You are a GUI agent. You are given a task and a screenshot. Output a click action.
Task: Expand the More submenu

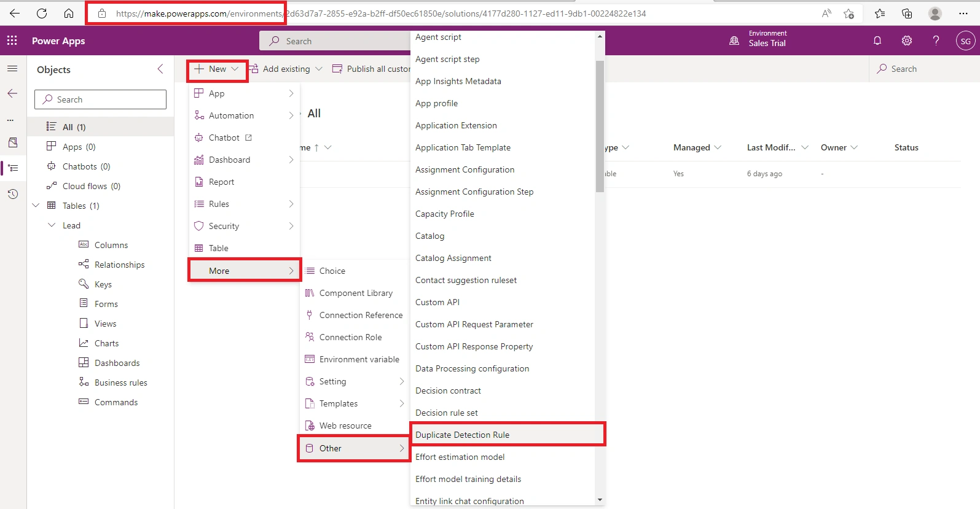(245, 271)
